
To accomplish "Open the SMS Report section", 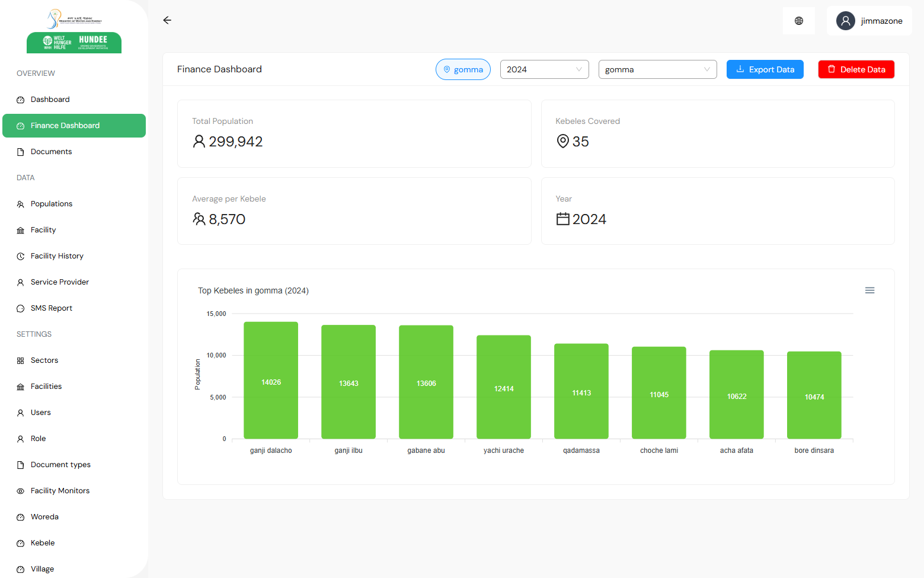I will coord(52,308).
